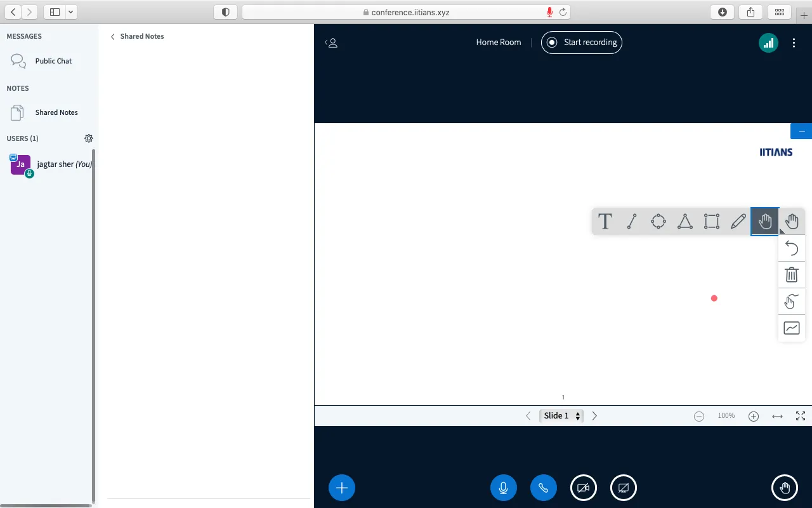
Task: Reload the page in Safari
Action: 563,12
